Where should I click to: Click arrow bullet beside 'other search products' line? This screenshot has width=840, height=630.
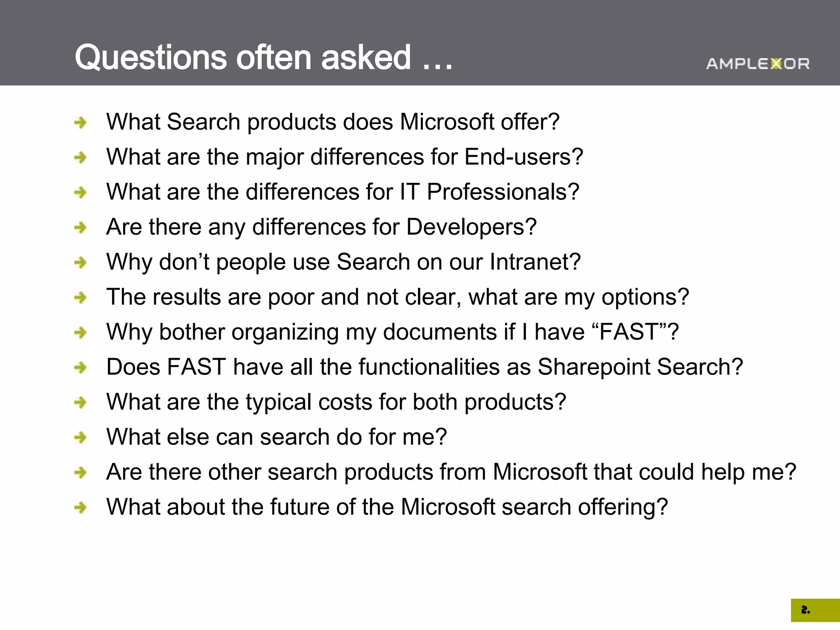tap(80, 472)
